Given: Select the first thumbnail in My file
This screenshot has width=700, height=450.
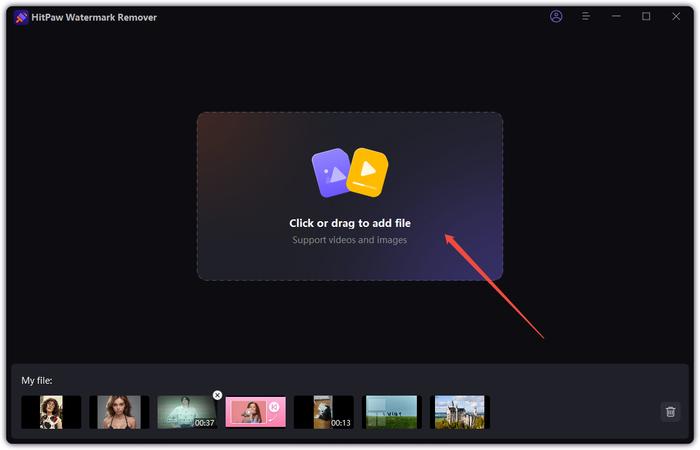Looking at the screenshot, I should pos(51,412).
